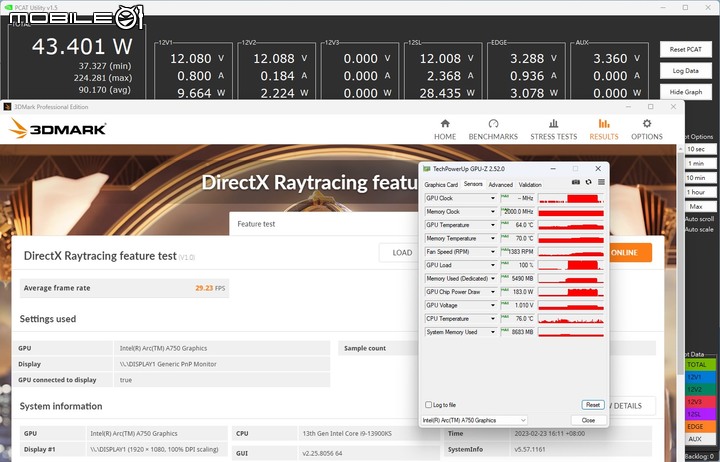The height and width of the screenshot is (462, 720).
Task: Open the BENCHMARKS section in 3DMark
Action: tap(493, 130)
